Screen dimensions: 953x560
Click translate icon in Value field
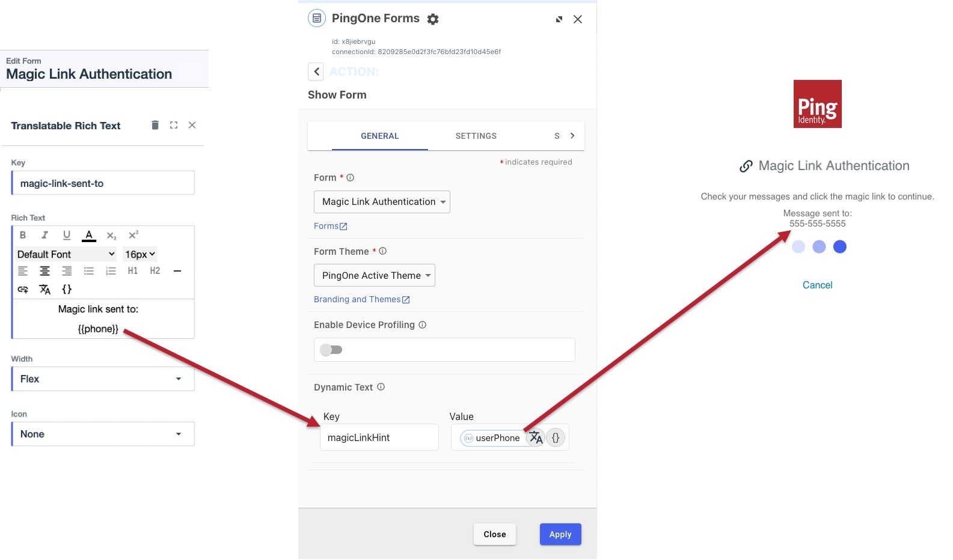[x=536, y=437]
